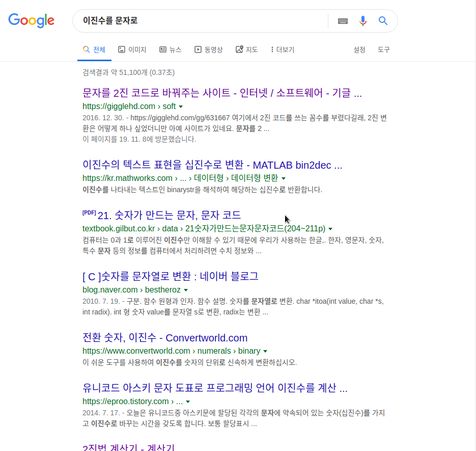The width and height of the screenshot is (476, 451).
Task: Expand the blog.naver.com result dropdown arrow
Action: pos(186,290)
